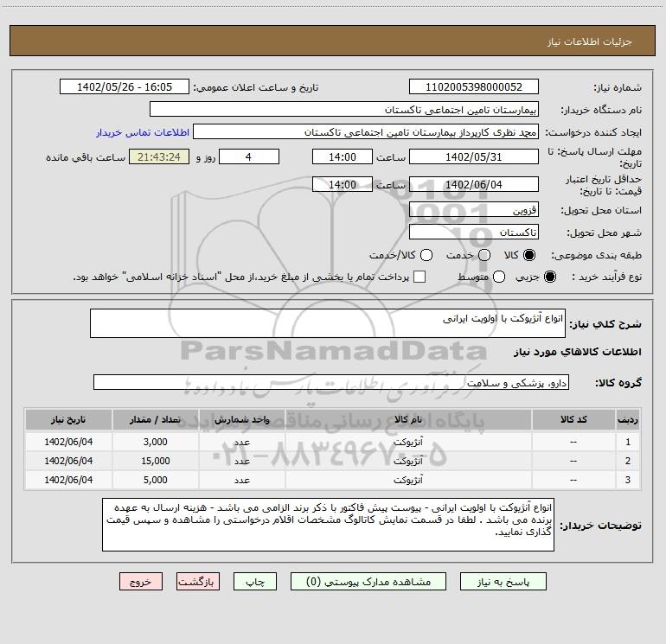Screen dimensions: 666x644
Task: Click response deadline date 1402/05/31
Action: pos(474,156)
